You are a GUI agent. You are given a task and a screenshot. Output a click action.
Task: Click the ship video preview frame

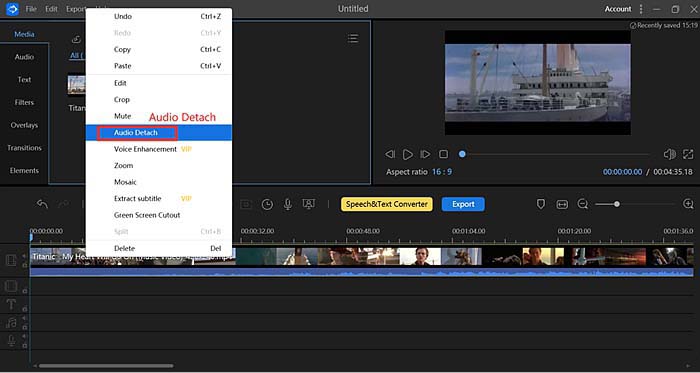pos(538,83)
